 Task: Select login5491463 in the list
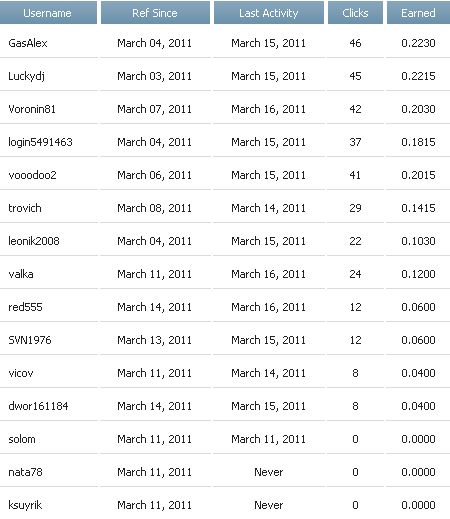coord(40,142)
